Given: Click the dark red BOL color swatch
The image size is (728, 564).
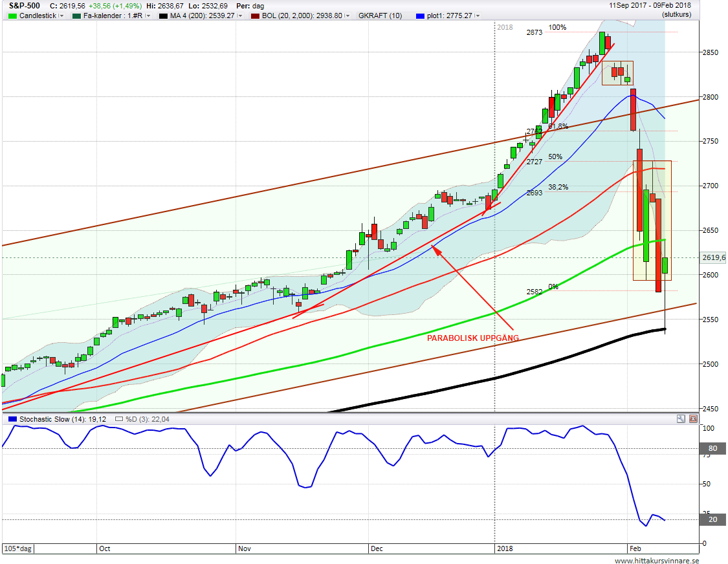Looking at the screenshot, I should pos(255,16).
